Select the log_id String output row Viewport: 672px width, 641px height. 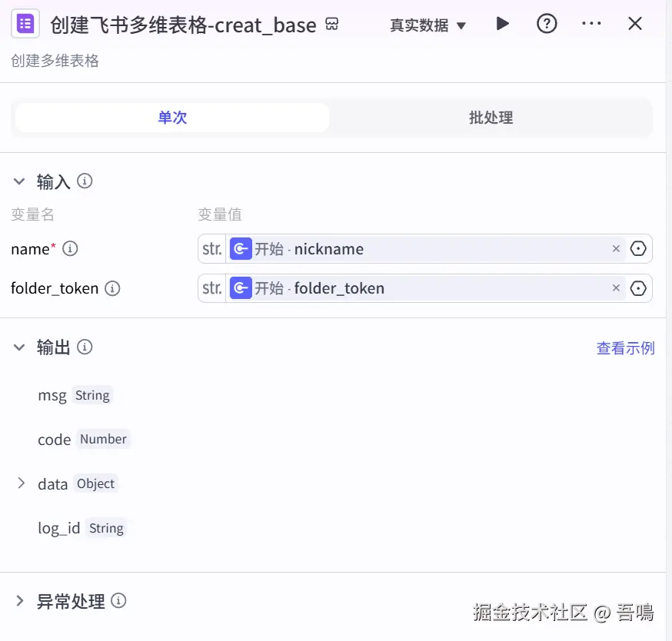pos(82,528)
